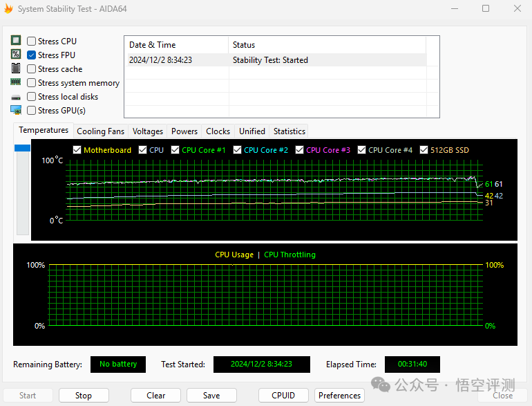
Task: Open the Unified tab
Action: click(252, 131)
